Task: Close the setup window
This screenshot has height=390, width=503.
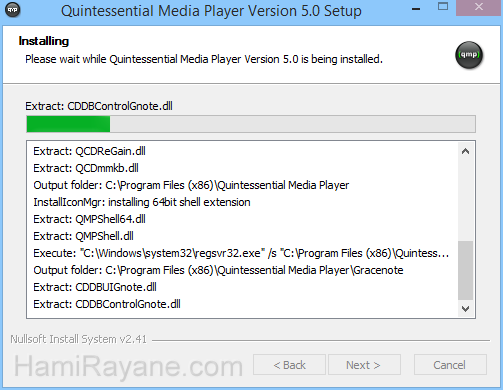Action: (x=479, y=7)
